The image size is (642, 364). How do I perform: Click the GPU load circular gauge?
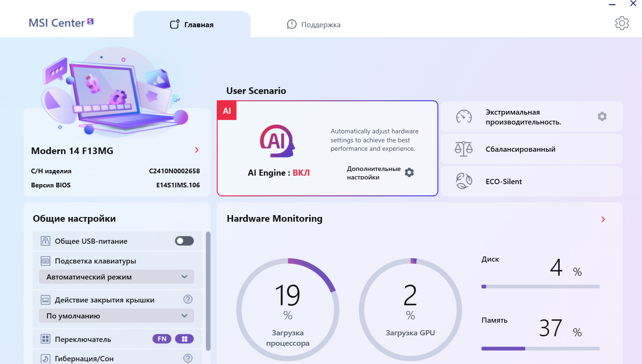(x=410, y=310)
